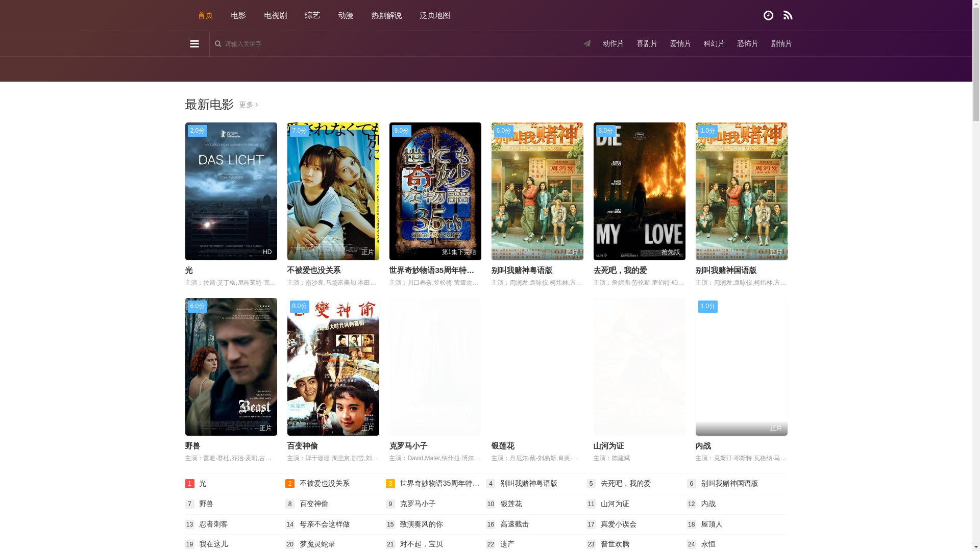Viewport: 980px width, 551px height.
Task: Open the 百变神偷 poster thumbnail
Action: pos(333,367)
